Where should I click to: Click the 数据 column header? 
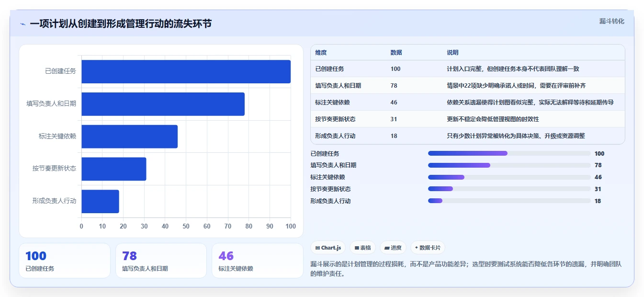click(x=396, y=52)
